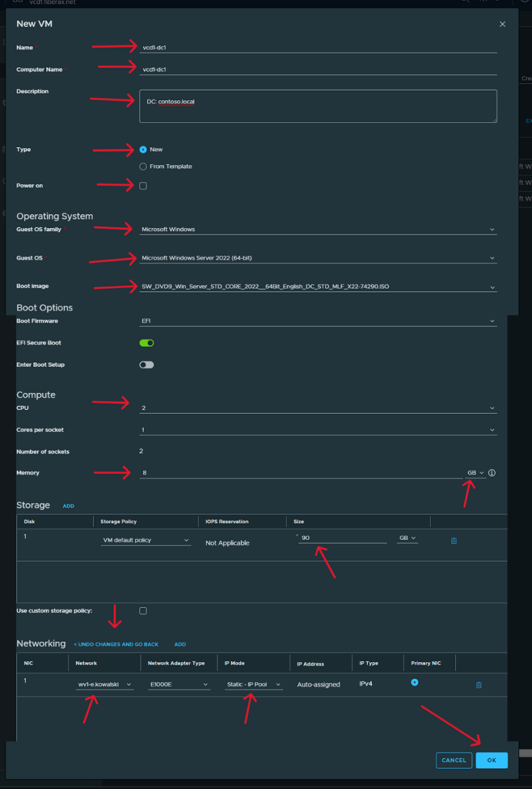This screenshot has height=789, width=532.
Task: Enable the Enter Boot Setup toggle
Action: [146, 364]
